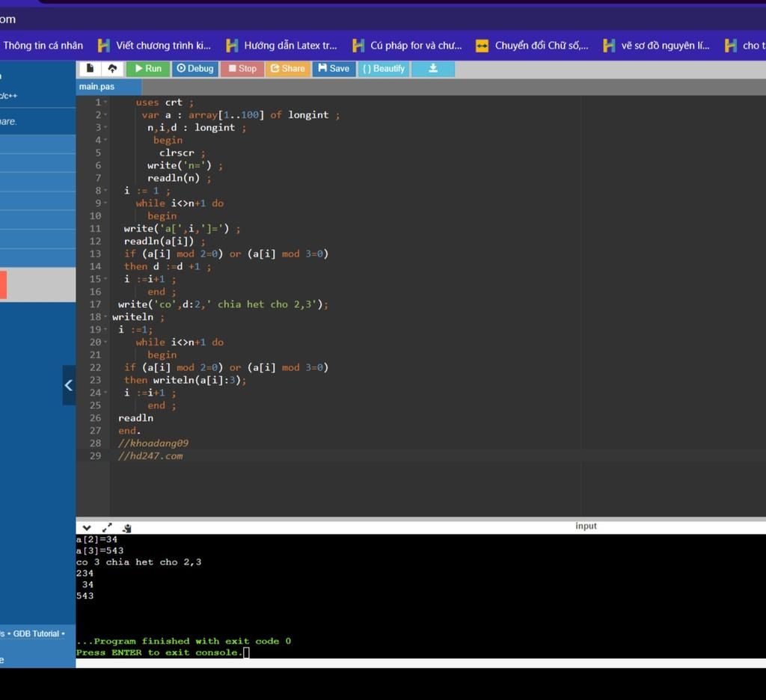
Task: Select the main.pas file tab
Action: pos(108,87)
